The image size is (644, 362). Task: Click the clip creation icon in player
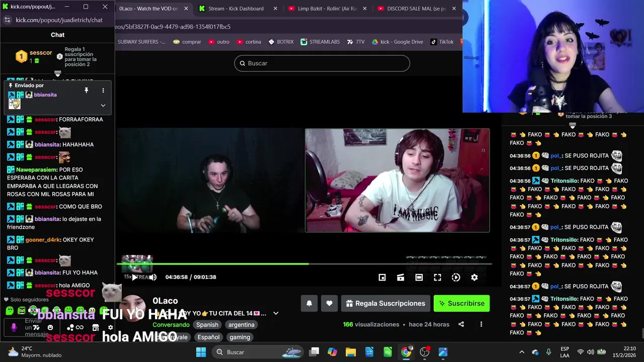[x=400, y=278]
